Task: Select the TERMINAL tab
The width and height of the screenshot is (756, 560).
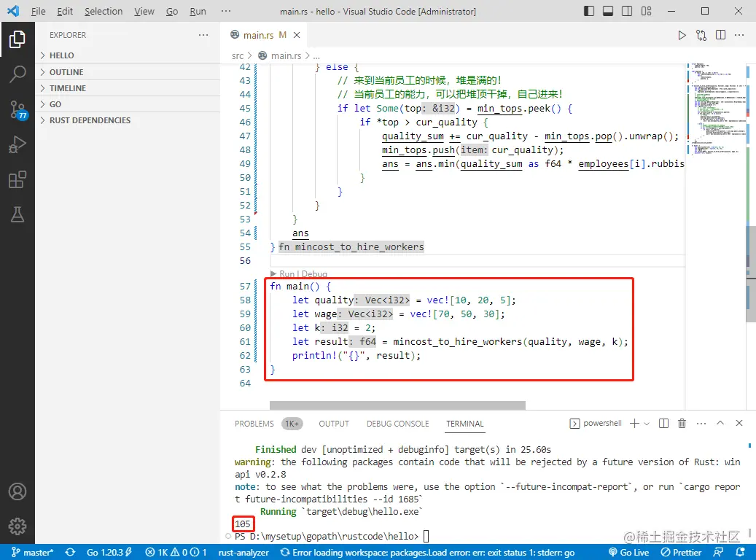Action: coord(465,424)
